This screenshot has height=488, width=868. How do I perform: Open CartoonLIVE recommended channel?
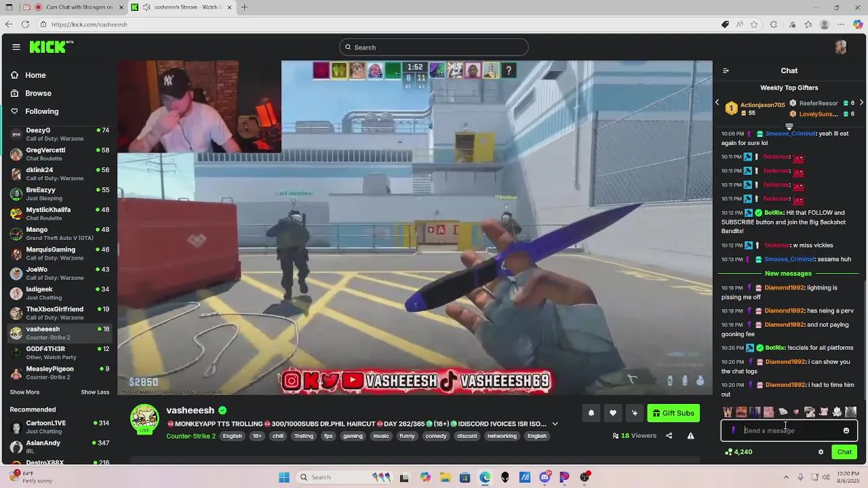60,427
